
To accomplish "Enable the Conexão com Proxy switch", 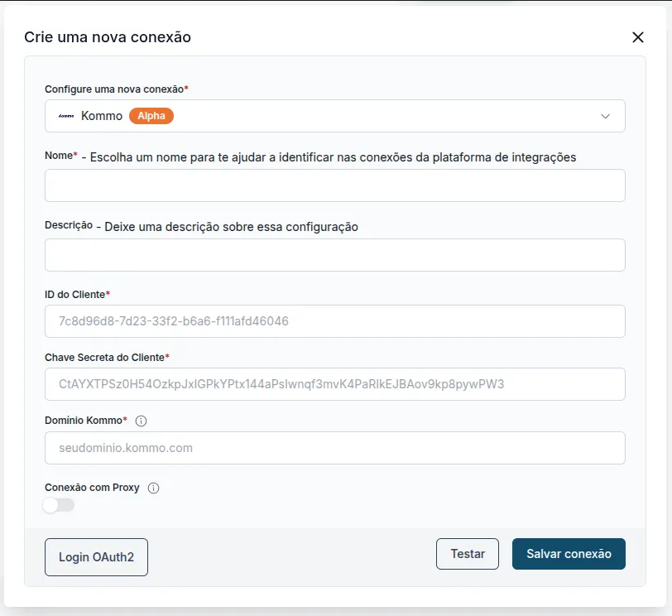I will (59, 505).
